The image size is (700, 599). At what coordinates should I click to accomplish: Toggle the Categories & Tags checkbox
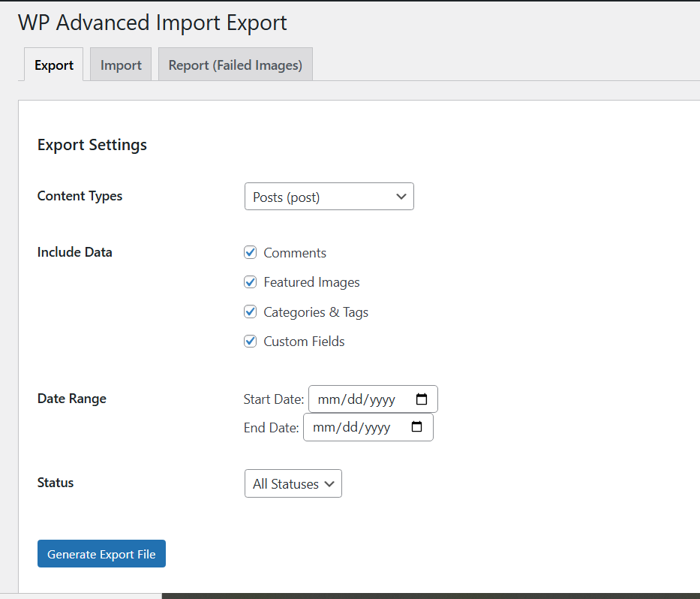(250, 312)
